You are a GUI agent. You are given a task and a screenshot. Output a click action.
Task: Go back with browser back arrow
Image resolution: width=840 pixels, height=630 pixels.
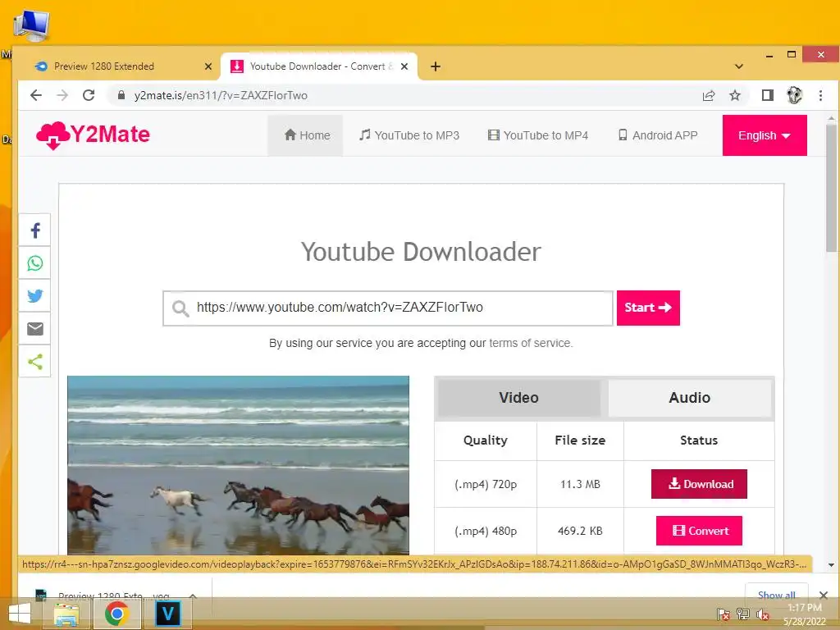pos(36,95)
